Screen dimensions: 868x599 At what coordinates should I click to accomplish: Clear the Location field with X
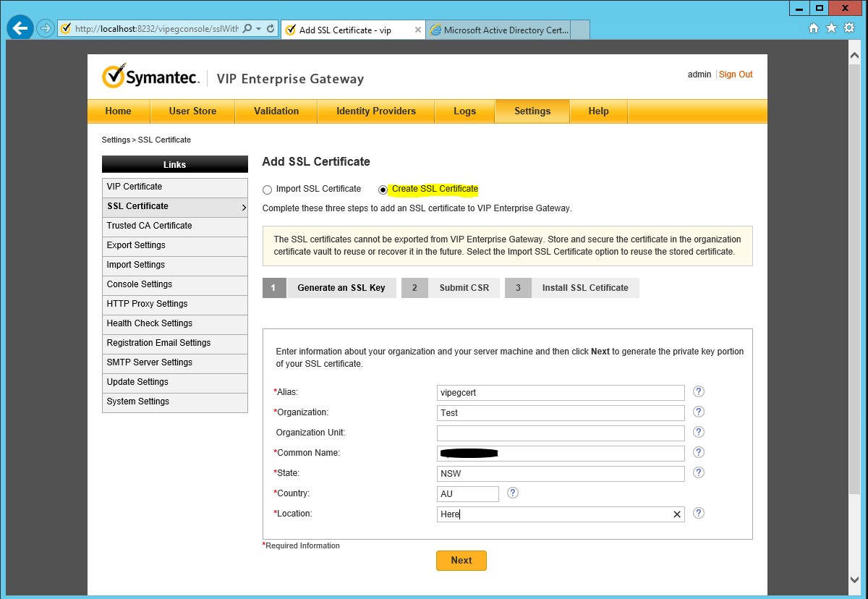[677, 514]
